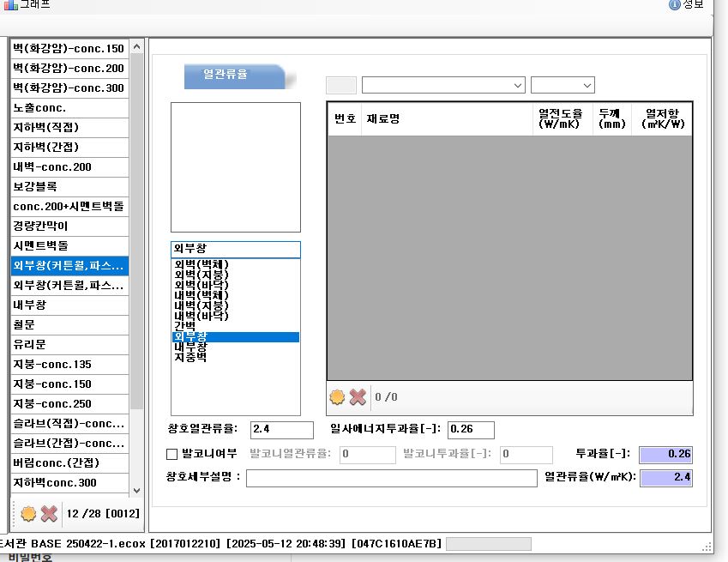
Task: Click the 창호열관류율 input field
Action: tap(281, 430)
